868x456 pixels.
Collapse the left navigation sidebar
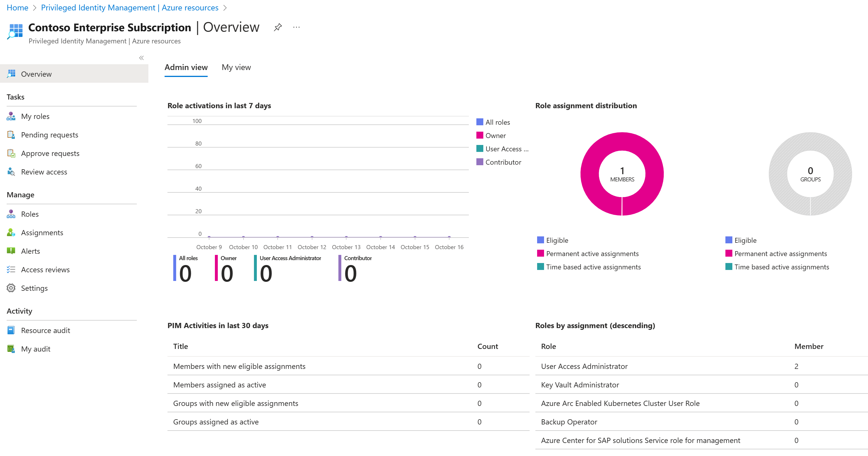141,58
